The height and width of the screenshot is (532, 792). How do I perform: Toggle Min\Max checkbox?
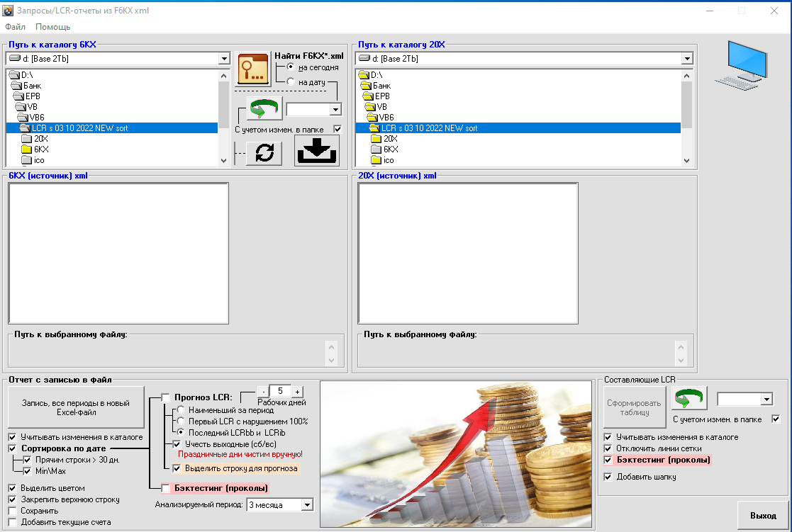click(27, 471)
